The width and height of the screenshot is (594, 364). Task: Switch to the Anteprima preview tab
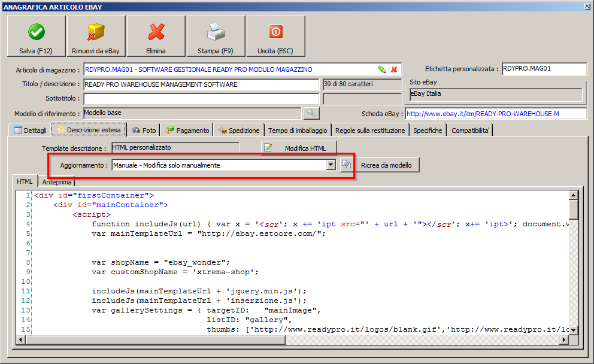click(x=57, y=182)
